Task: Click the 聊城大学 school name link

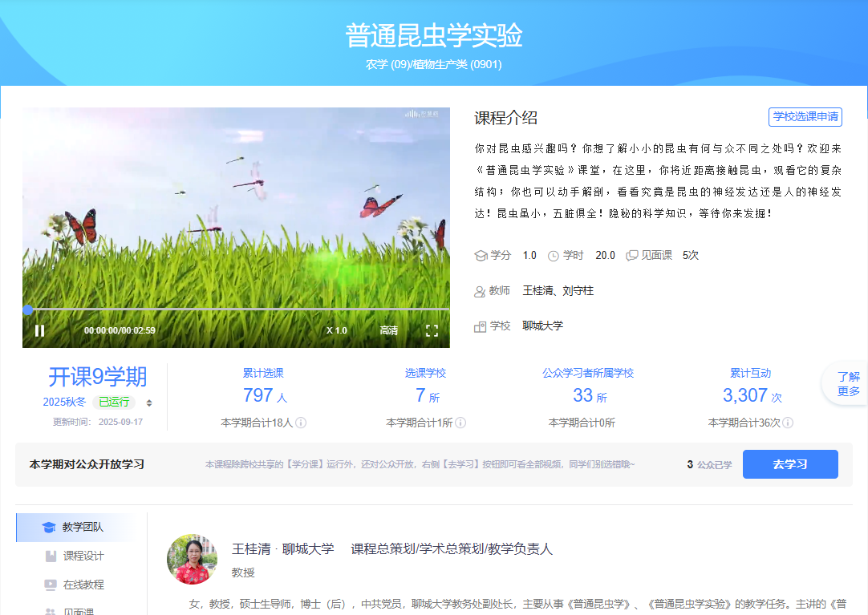Action: [x=542, y=326]
